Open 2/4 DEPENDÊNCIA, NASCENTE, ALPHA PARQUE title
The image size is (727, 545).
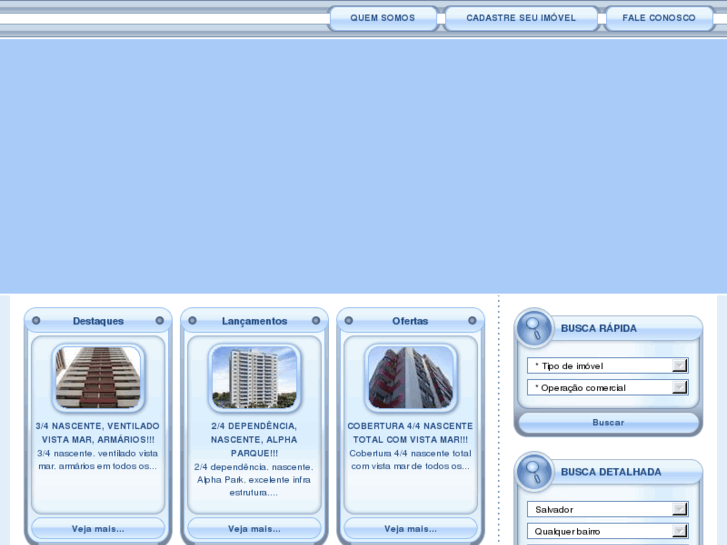[x=254, y=439]
